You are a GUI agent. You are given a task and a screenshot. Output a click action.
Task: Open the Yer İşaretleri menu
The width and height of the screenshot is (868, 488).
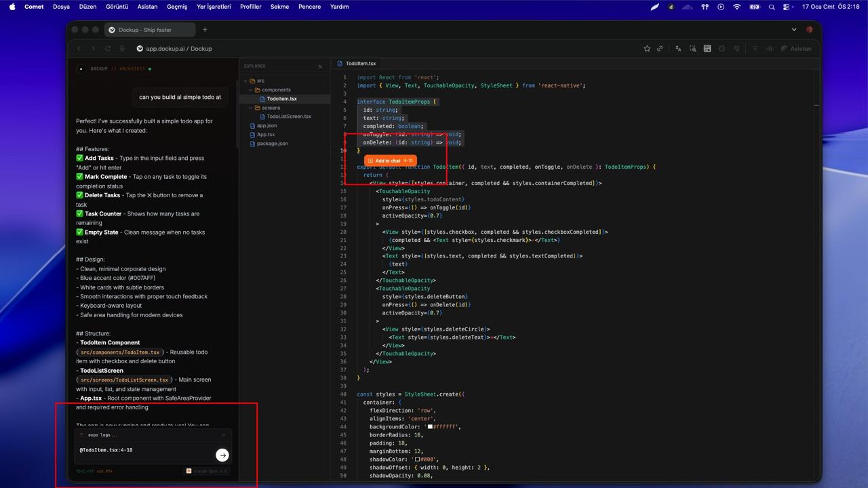coord(214,7)
